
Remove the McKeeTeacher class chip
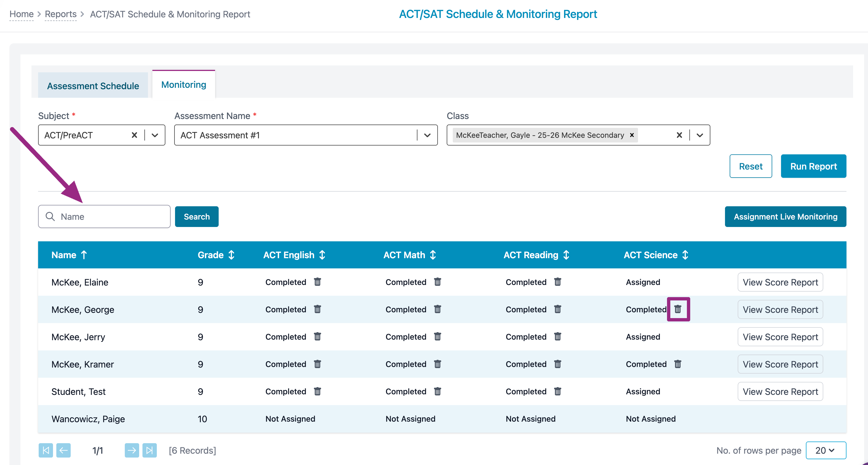coord(632,135)
